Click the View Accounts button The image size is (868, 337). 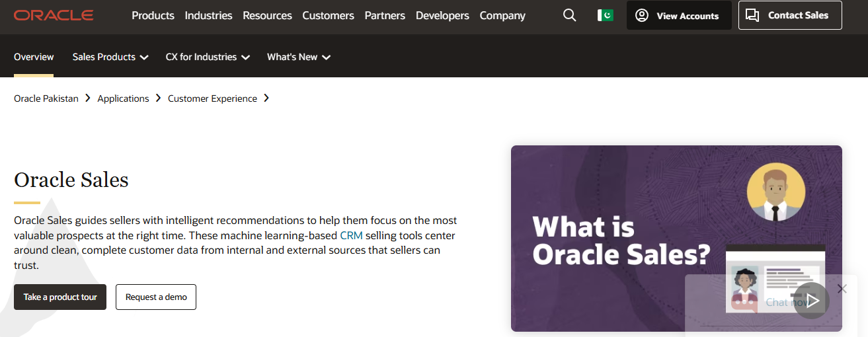point(679,15)
